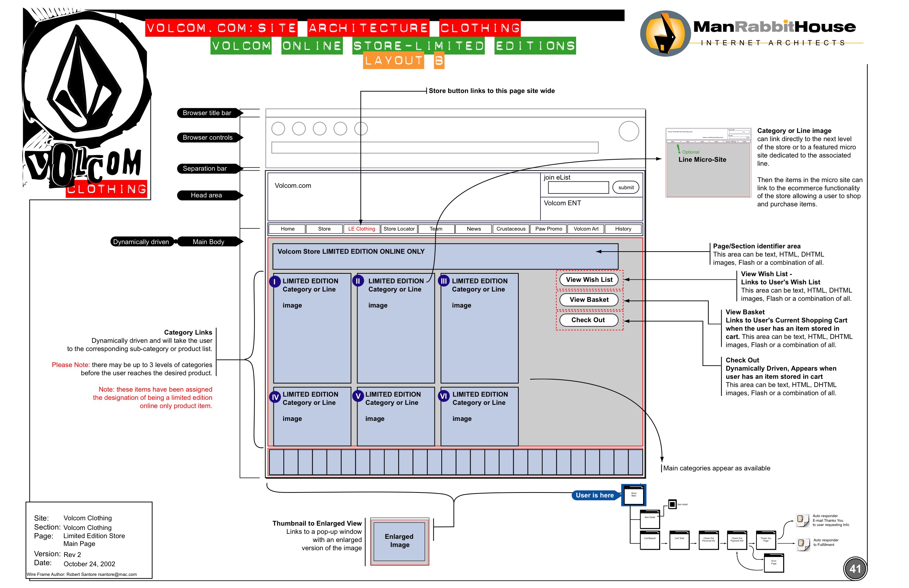This screenshot has width=909, height=588.
Task: Click the Error Page sitemap icon
Action: pyautogui.click(x=774, y=563)
